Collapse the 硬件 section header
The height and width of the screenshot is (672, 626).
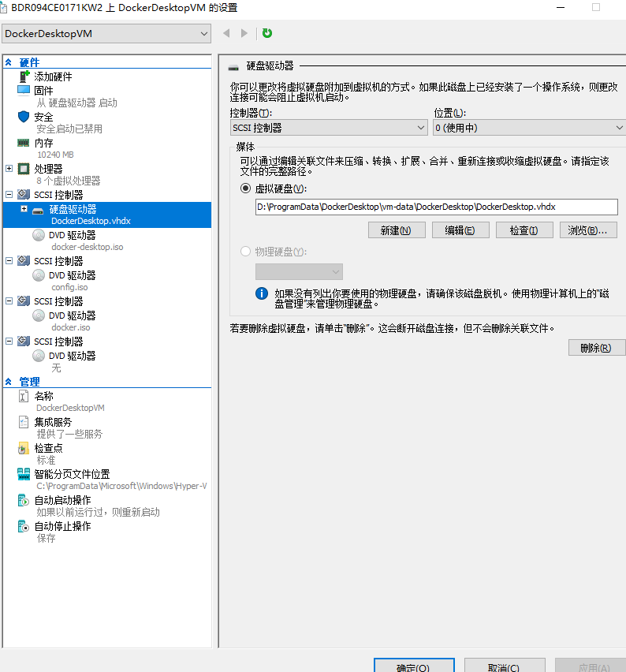tap(9, 62)
